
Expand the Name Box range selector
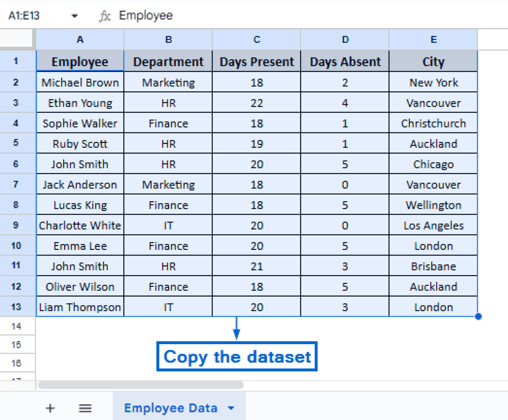[74, 15]
